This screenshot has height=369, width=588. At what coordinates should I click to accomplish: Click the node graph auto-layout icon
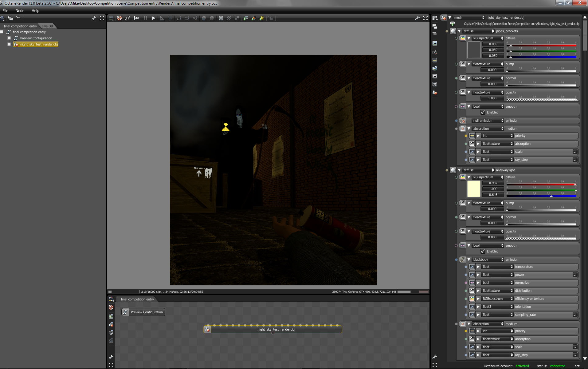click(x=111, y=300)
